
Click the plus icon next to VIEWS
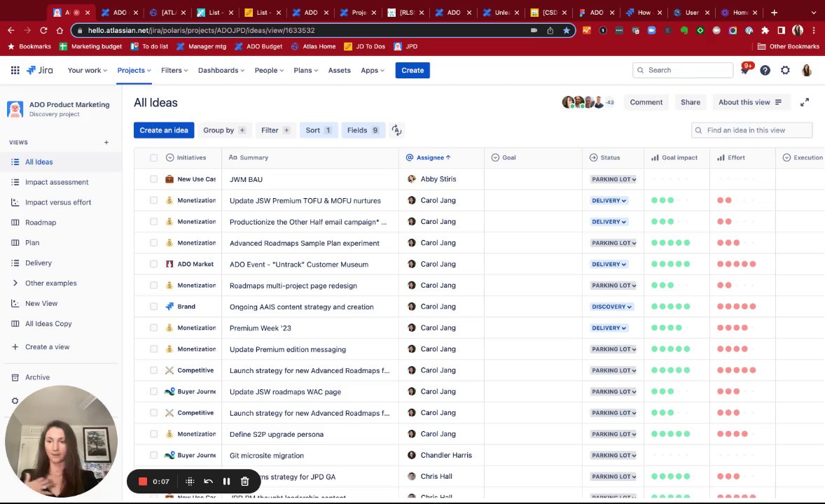pos(106,142)
